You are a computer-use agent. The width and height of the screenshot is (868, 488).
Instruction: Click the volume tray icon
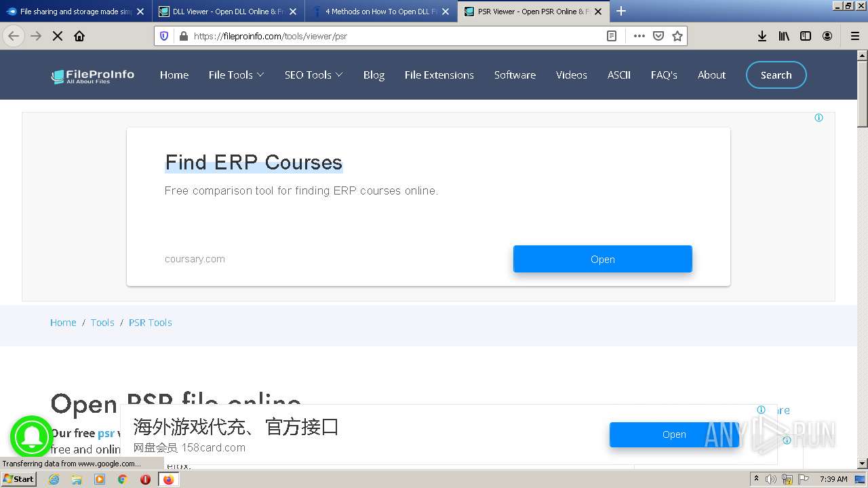(x=771, y=479)
